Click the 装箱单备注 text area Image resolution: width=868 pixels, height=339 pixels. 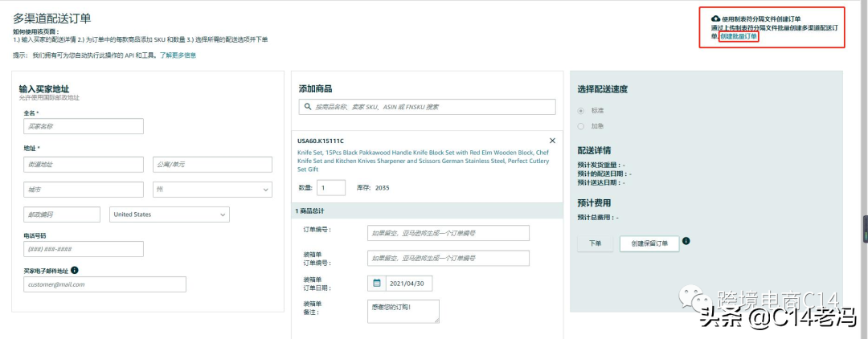pos(403,311)
